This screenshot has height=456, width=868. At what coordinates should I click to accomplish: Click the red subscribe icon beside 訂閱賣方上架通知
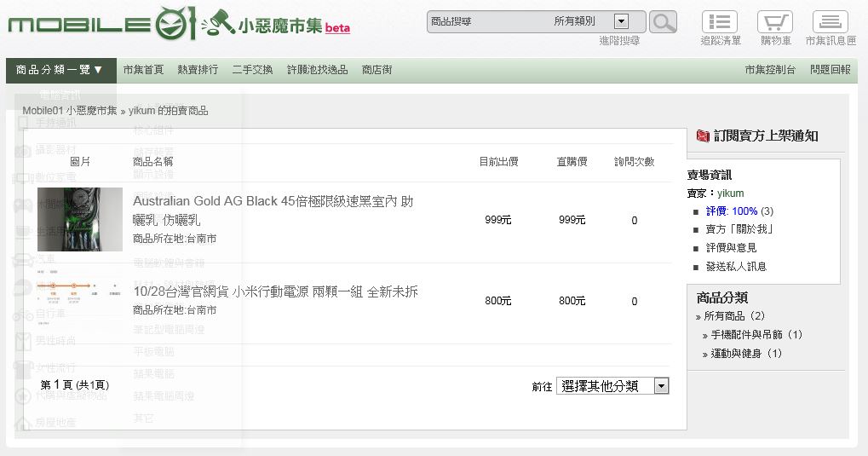point(703,136)
